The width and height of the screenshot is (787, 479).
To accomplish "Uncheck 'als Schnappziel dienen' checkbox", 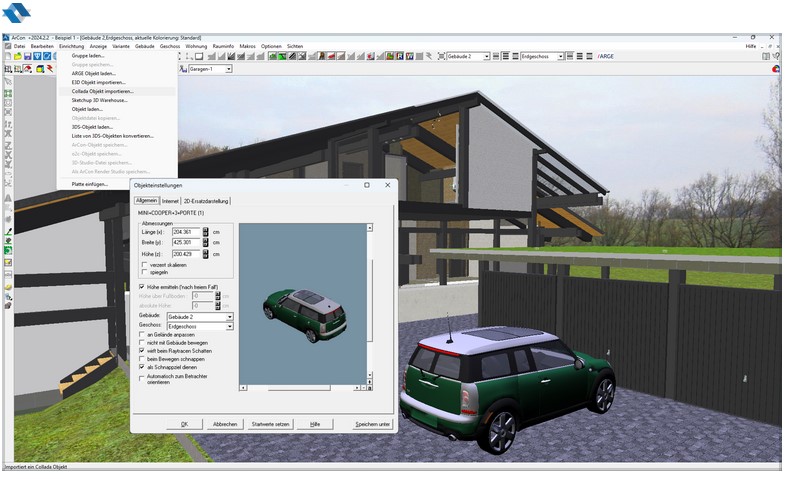I will [142, 367].
